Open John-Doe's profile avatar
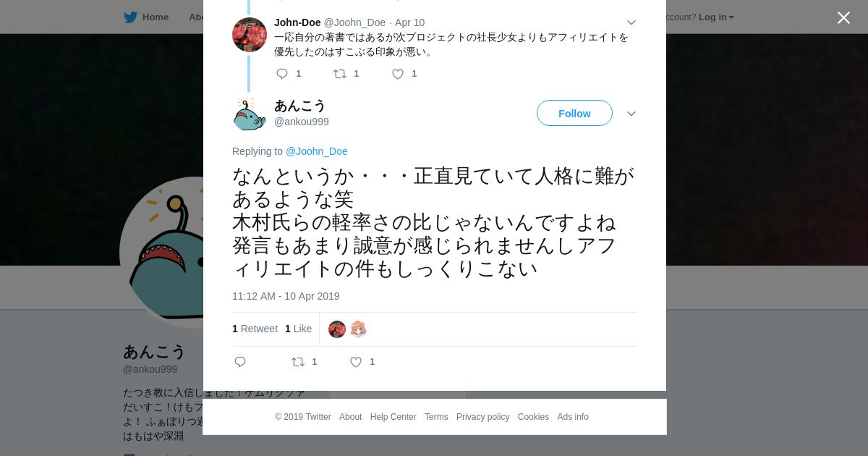Viewport: 868px width, 456px height. pos(250,35)
